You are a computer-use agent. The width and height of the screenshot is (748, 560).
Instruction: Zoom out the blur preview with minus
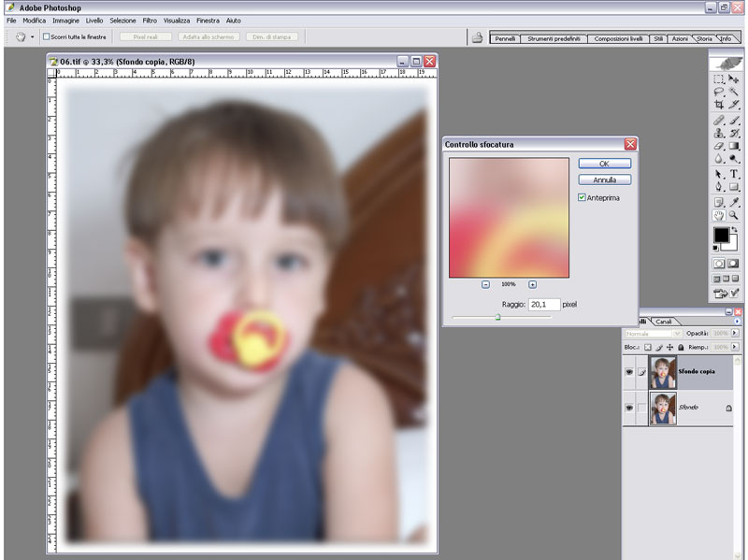(486, 283)
